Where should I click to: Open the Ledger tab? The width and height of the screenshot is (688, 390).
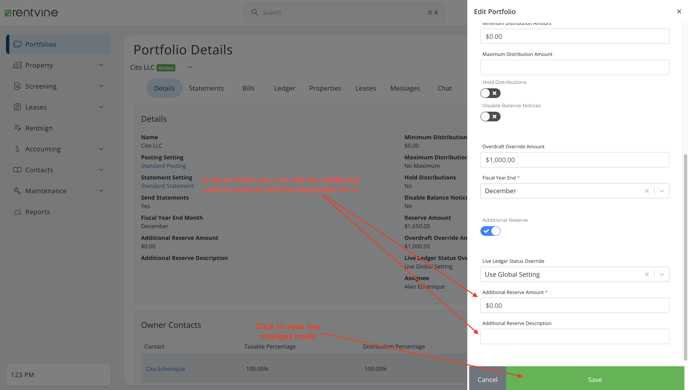pos(284,88)
